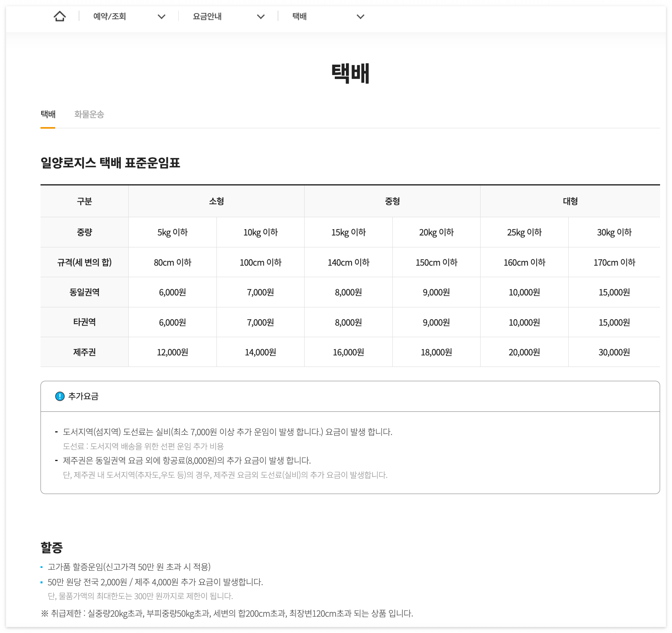The height and width of the screenshot is (633, 672).
Task: Click the 18,000원 제주권 cell
Action: pos(436,352)
